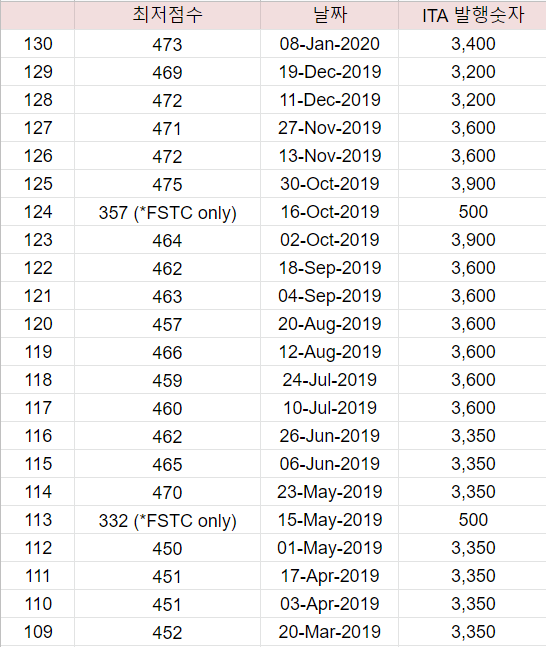546x647 pixels.
Task: Click the 357 (*FSTC only) score cell
Action: 167,212
